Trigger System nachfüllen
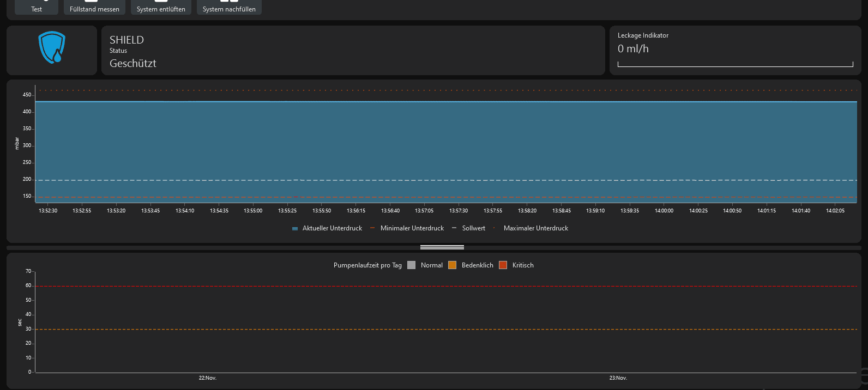 pos(229,7)
